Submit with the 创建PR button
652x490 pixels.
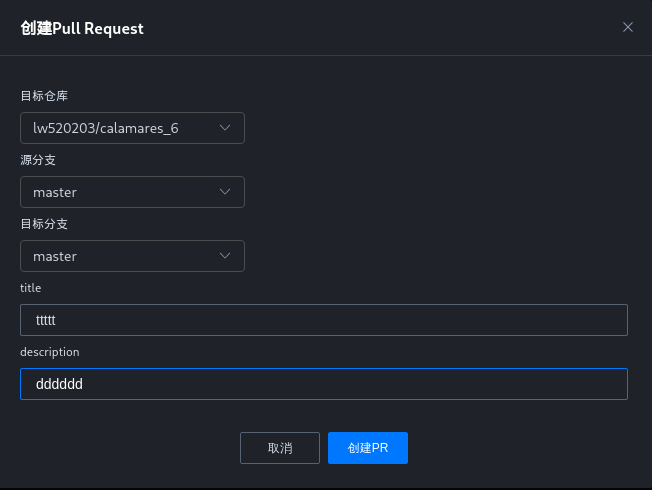click(367, 448)
